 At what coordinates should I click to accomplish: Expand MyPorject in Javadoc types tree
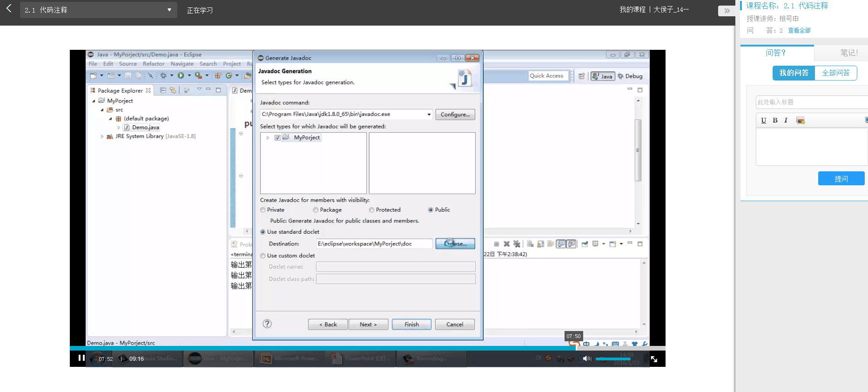point(268,138)
